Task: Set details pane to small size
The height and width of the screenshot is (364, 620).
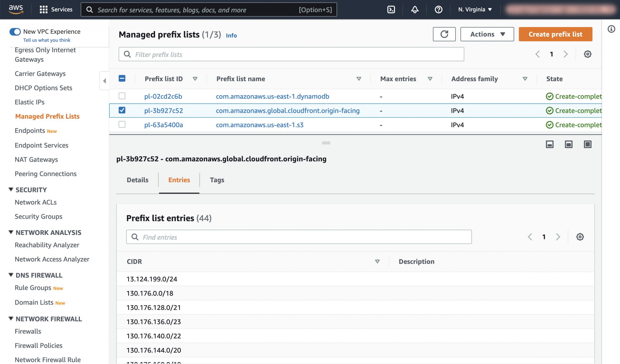Action: pyautogui.click(x=550, y=144)
